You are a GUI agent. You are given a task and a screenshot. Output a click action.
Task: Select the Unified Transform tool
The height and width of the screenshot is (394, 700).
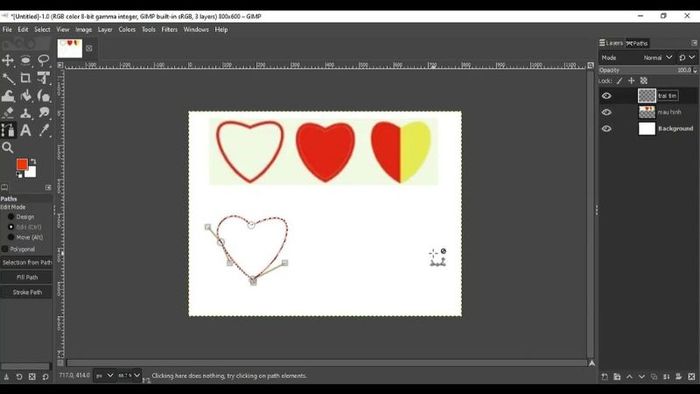click(x=43, y=78)
